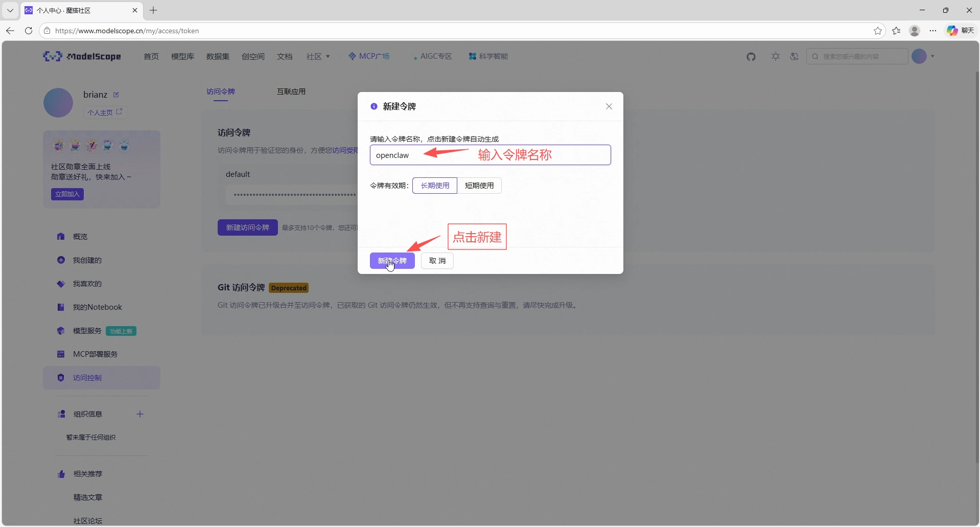
Task: Click the bookmark star in address bar
Action: click(x=878, y=31)
